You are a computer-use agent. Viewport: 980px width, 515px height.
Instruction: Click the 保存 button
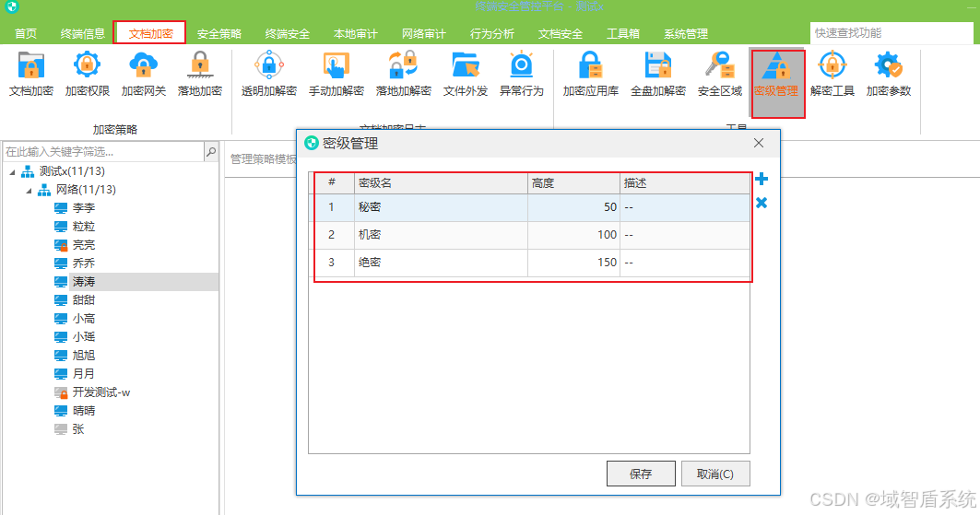(641, 474)
